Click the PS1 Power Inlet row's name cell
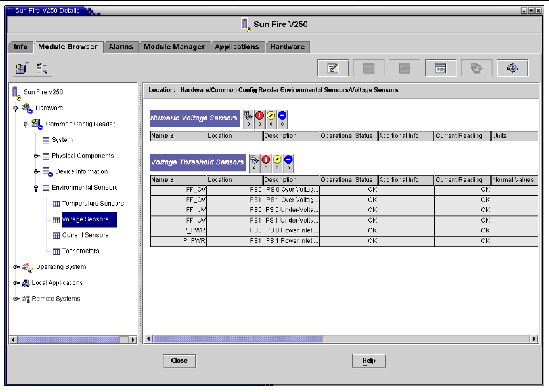 point(179,241)
